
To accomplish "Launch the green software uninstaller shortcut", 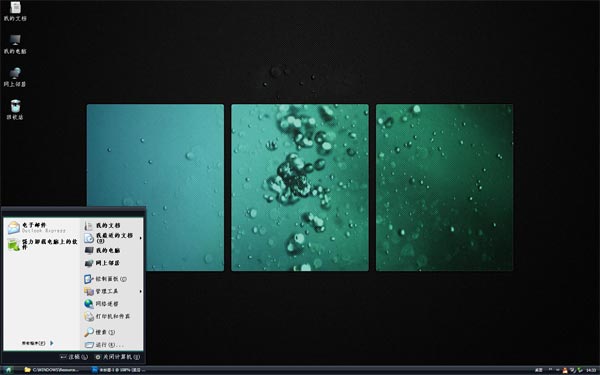I will [42, 244].
